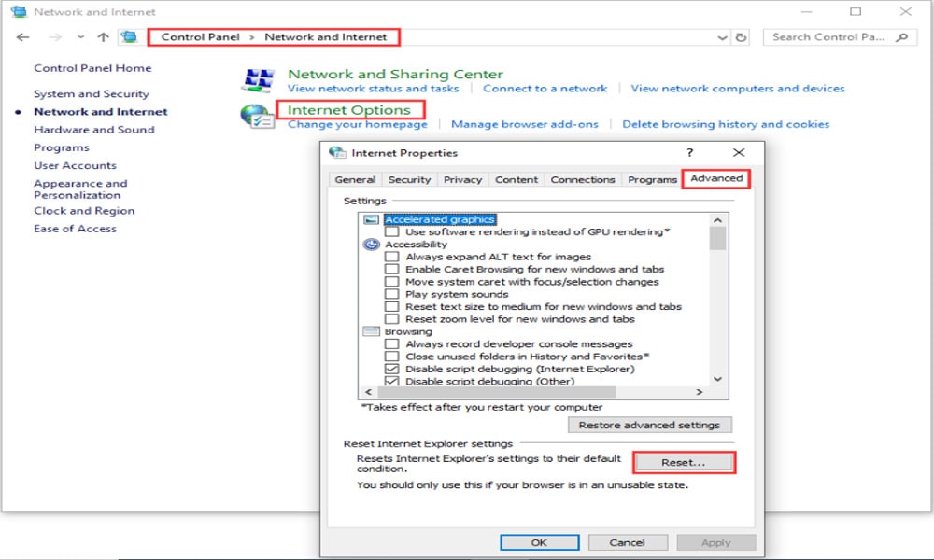Close the Internet Properties dialog
The height and width of the screenshot is (560, 934).
click(x=739, y=152)
